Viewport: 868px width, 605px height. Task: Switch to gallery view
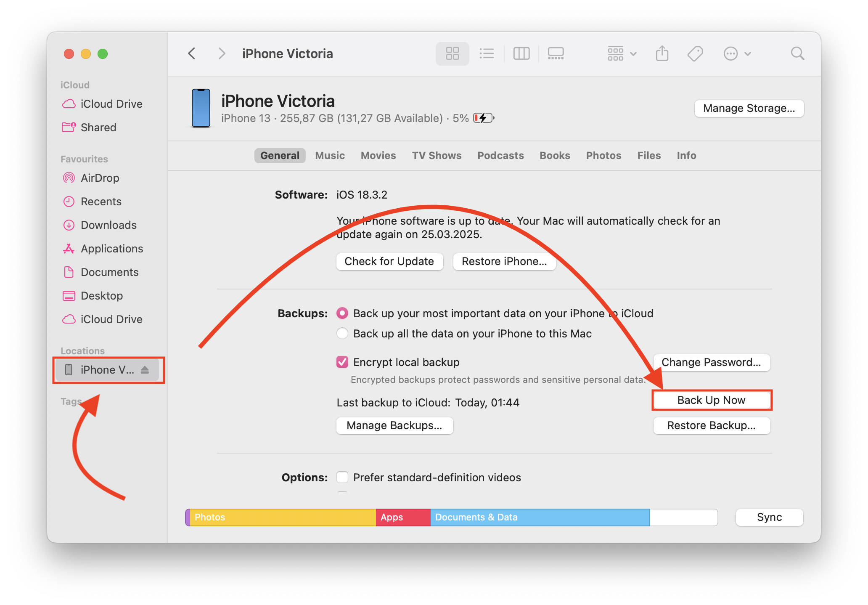point(556,54)
